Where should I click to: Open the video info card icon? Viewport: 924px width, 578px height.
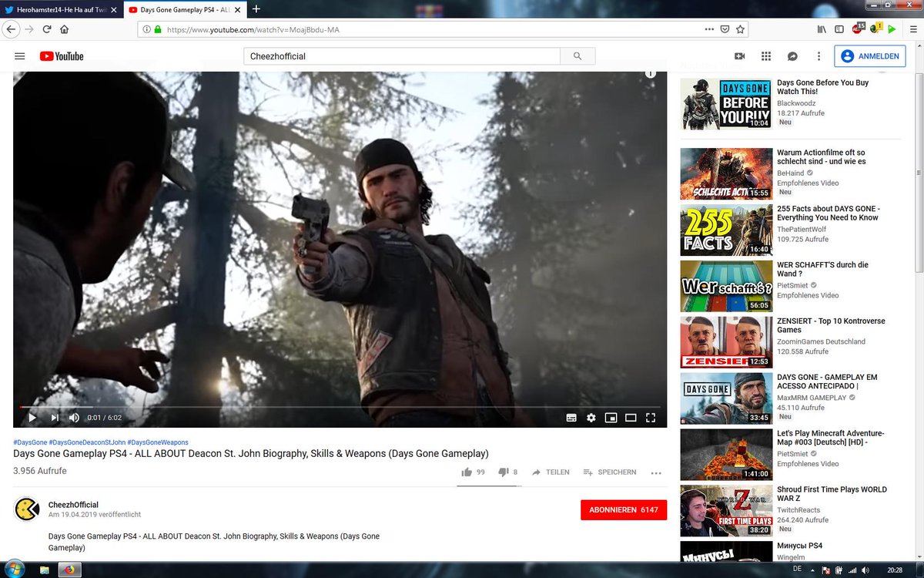pyautogui.click(x=651, y=74)
